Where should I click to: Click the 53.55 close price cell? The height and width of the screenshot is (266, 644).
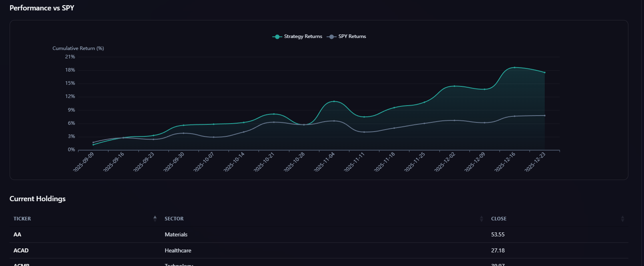pos(498,235)
